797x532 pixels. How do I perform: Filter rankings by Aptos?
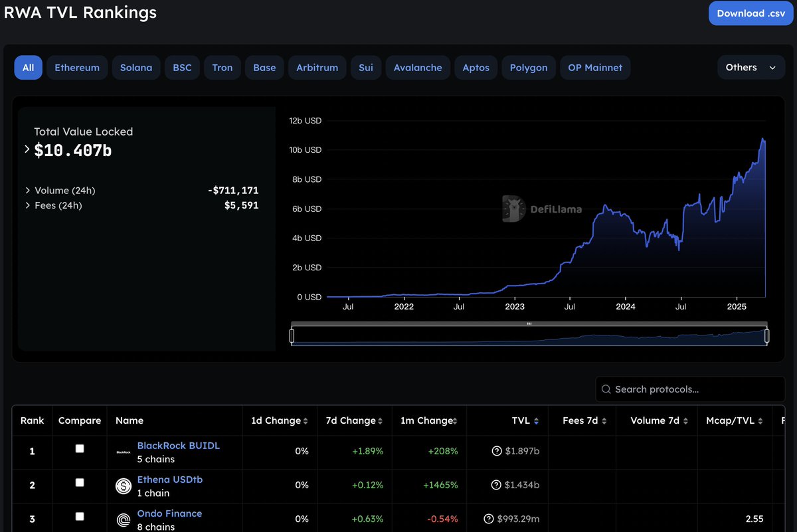(x=476, y=68)
